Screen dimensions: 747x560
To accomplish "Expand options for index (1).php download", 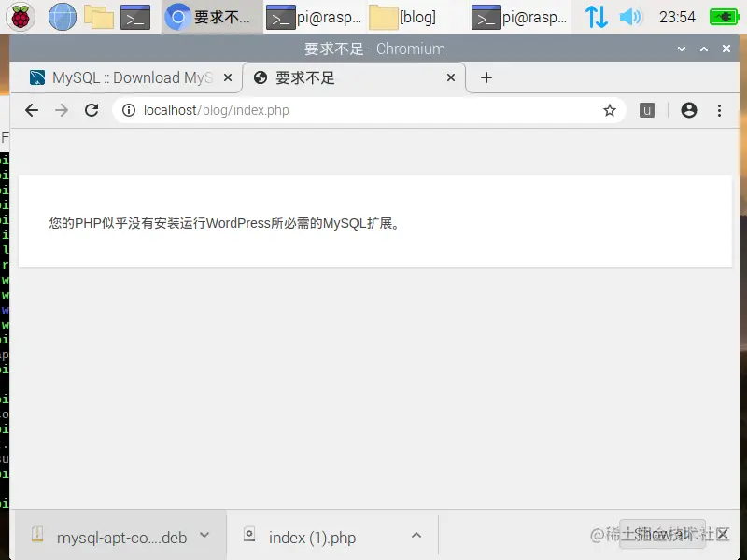I will pos(416,535).
